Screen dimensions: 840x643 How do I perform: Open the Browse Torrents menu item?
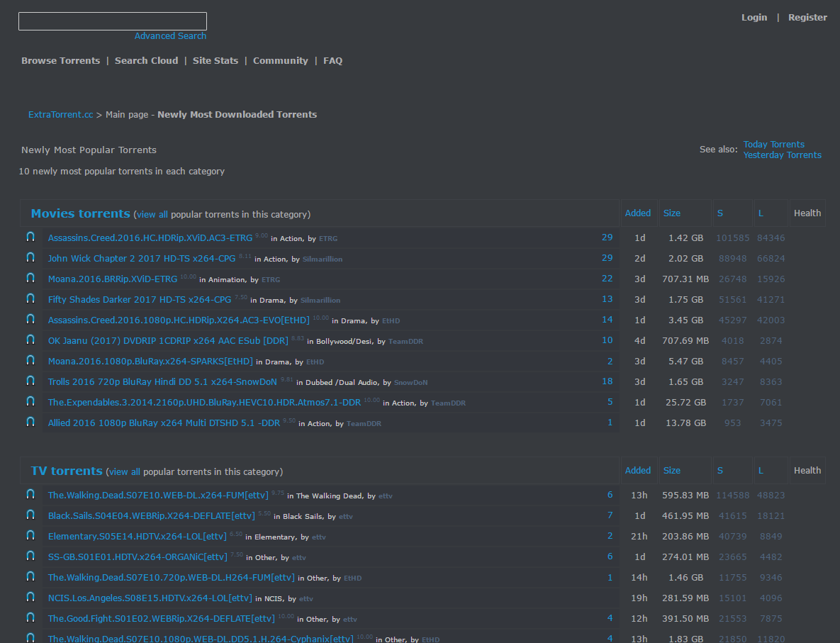[x=60, y=61]
